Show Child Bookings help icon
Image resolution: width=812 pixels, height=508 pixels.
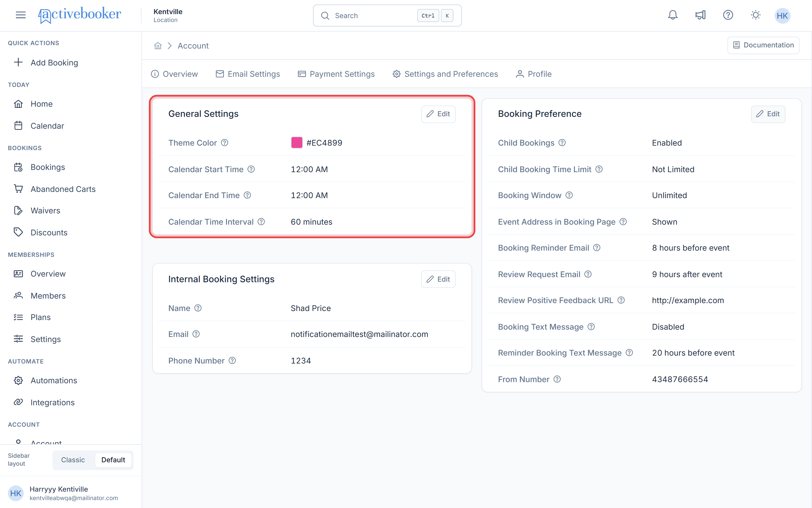point(562,143)
